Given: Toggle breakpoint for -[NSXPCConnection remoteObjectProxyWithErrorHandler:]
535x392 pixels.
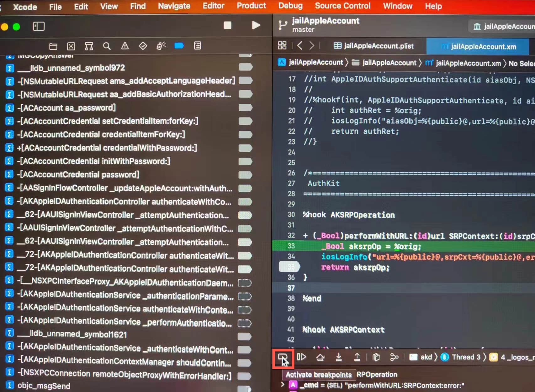Looking at the screenshot, I should [245, 376].
